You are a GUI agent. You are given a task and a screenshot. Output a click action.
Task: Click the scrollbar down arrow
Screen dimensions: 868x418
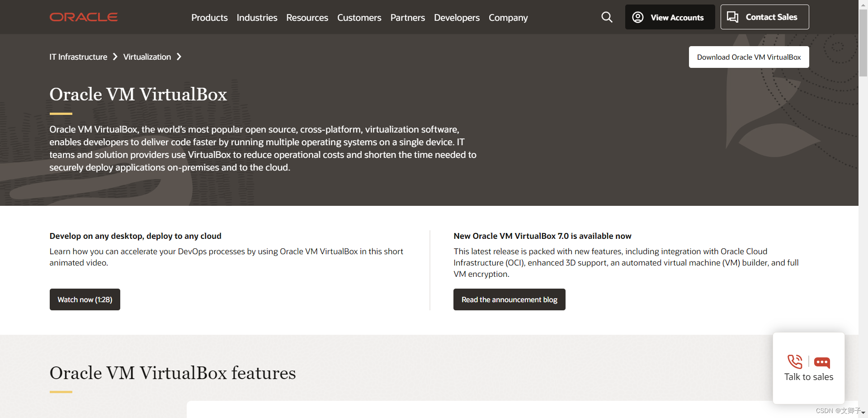[x=863, y=413]
